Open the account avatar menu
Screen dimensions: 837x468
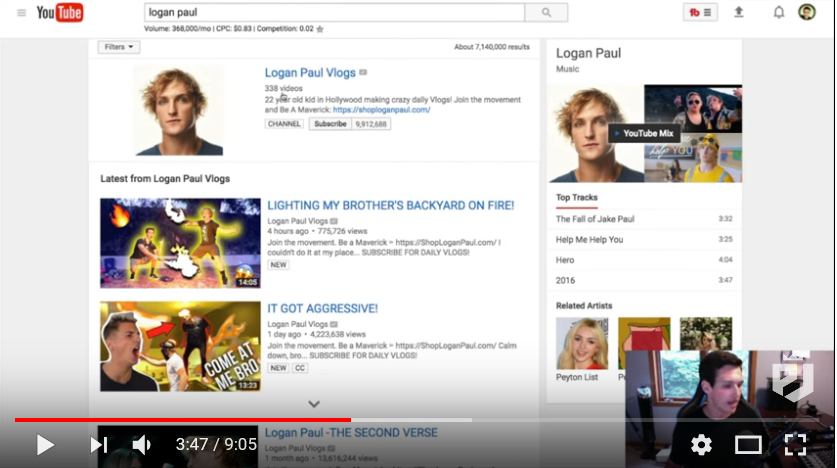click(807, 12)
